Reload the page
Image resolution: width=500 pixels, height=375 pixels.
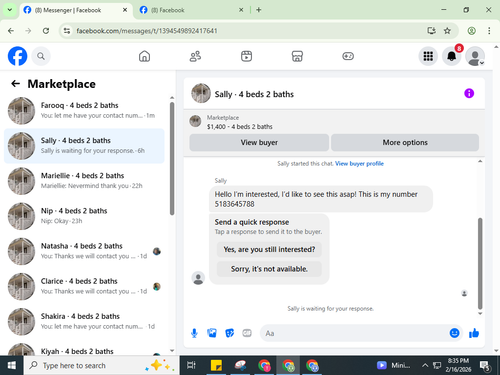click(46, 31)
